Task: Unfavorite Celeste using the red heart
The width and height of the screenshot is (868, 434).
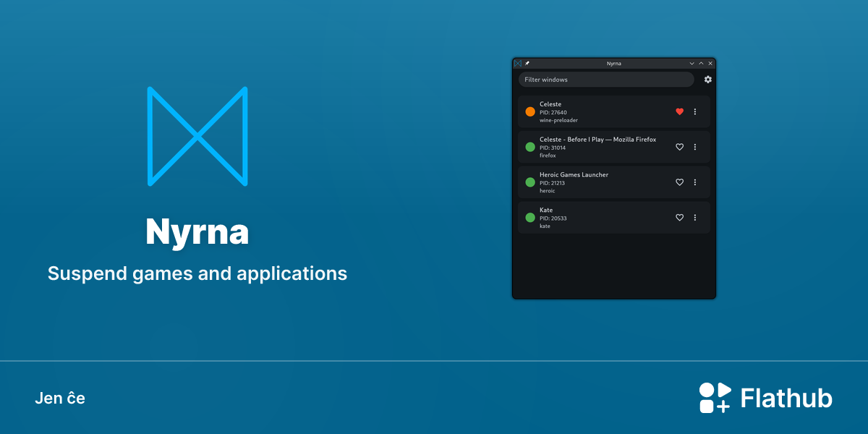Action: pyautogui.click(x=679, y=111)
